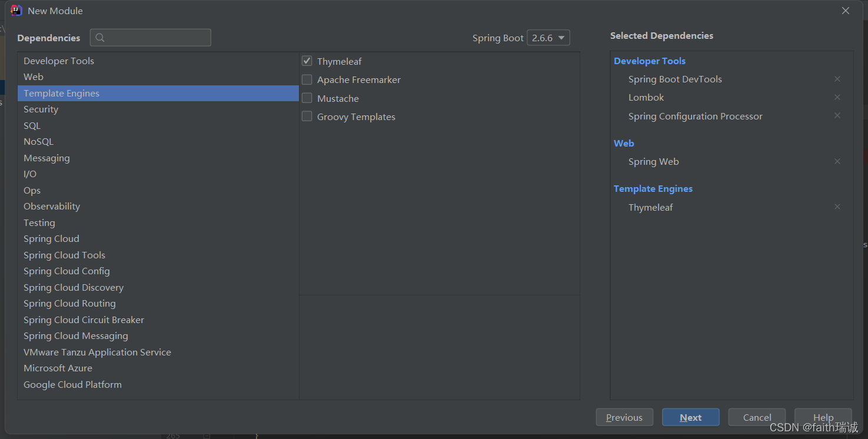This screenshot has width=868, height=439.
Task: Select Spring Cloud Config category
Action: 158,271
